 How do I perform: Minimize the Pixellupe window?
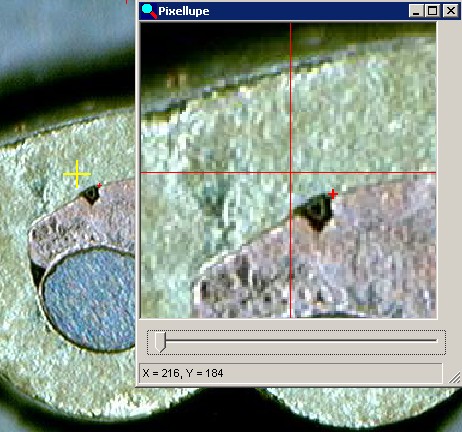point(416,11)
